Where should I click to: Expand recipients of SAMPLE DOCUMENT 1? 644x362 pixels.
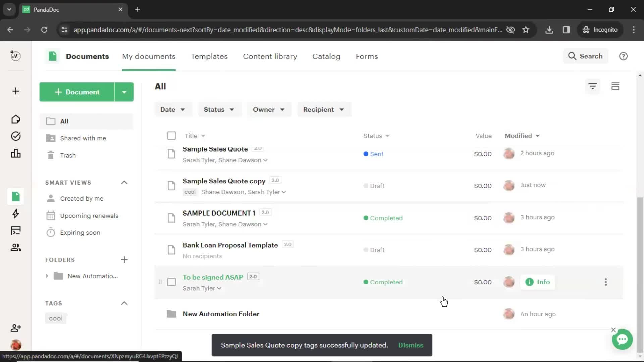(x=265, y=224)
